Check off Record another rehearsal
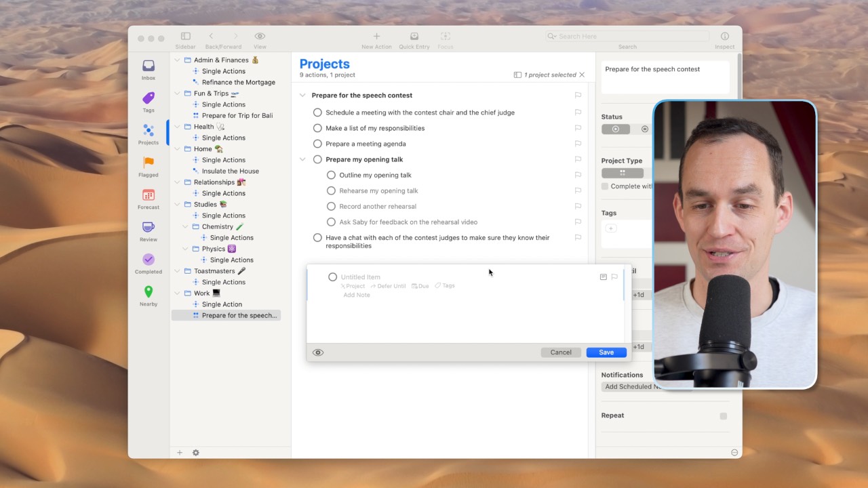Image resolution: width=868 pixels, height=488 pixels. click(x=331, y=206)
